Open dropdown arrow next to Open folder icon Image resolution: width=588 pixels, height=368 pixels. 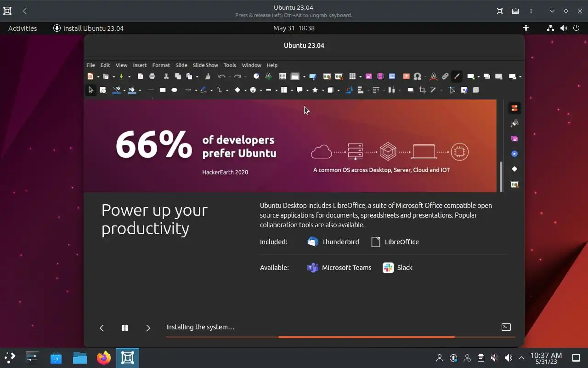(x=113, y=77)
